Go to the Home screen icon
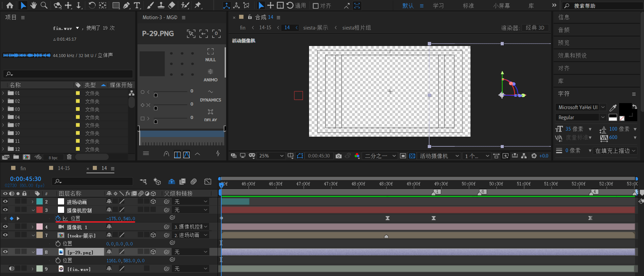This screenshot has width=644, height=276. pyautogui.click(x=10, y=5)
